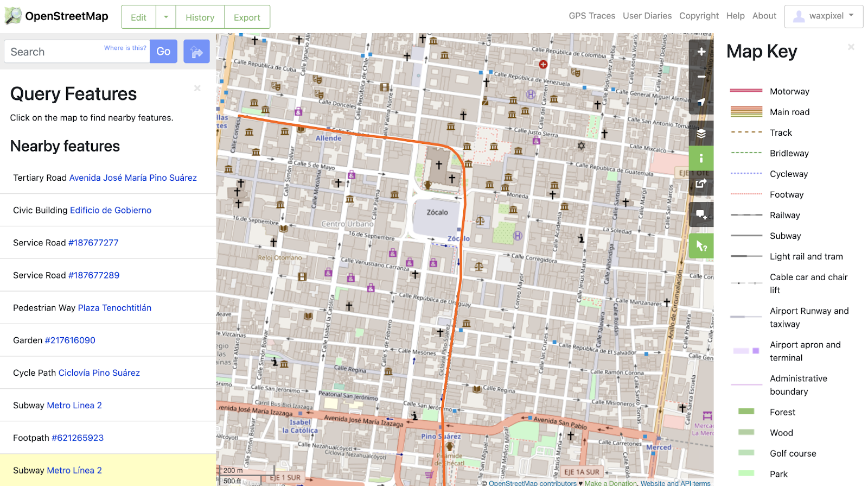The image size is (868, 486).
Task: Click the Reloj Otomano map label
Action: (x=280, y=258)
